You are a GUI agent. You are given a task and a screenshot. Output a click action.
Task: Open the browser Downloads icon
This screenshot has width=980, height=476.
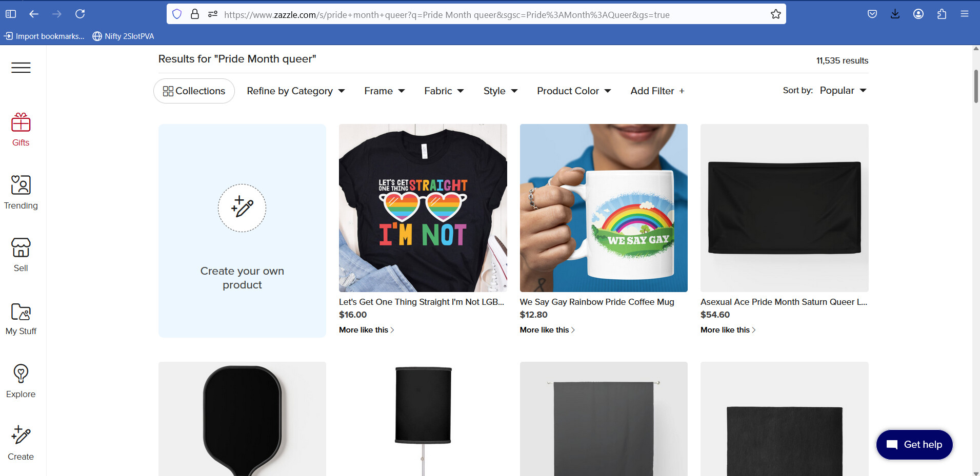pos(895,14)
